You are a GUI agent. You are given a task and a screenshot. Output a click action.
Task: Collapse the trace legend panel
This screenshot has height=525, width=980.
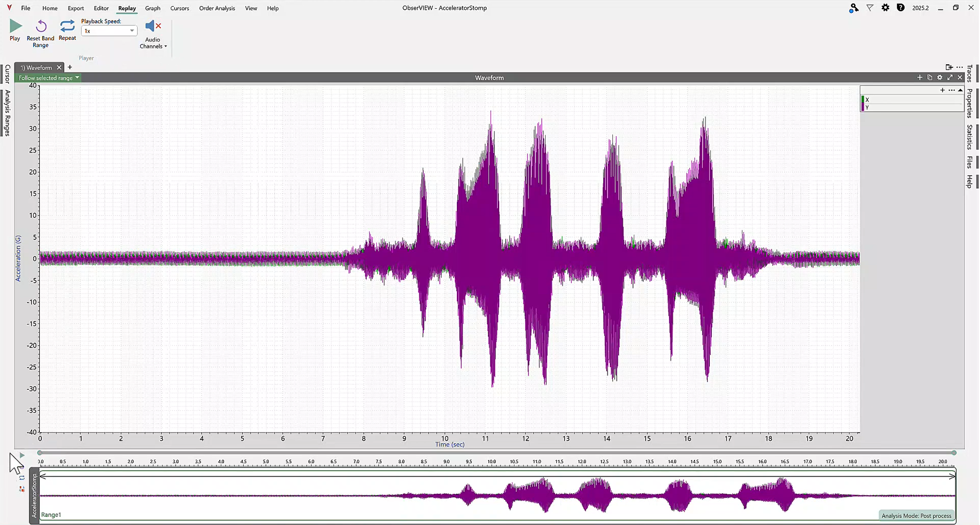(x=960, y=90)
